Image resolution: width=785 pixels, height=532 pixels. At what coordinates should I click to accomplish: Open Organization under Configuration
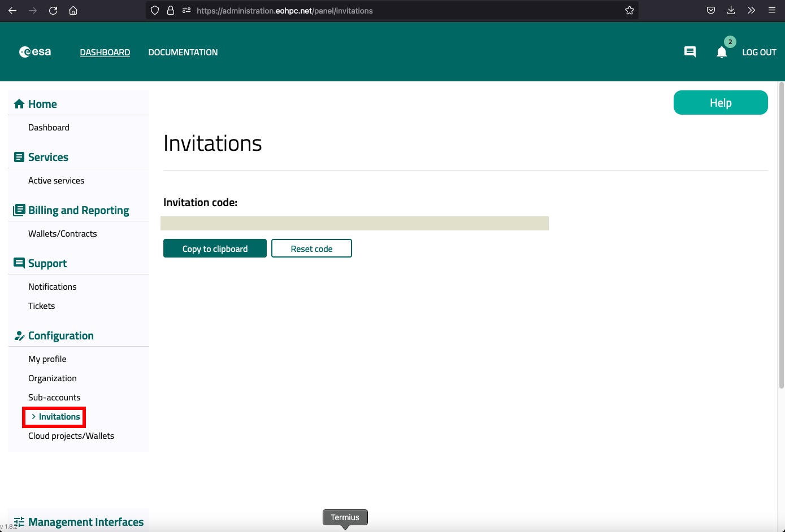[x=53, y=378]
